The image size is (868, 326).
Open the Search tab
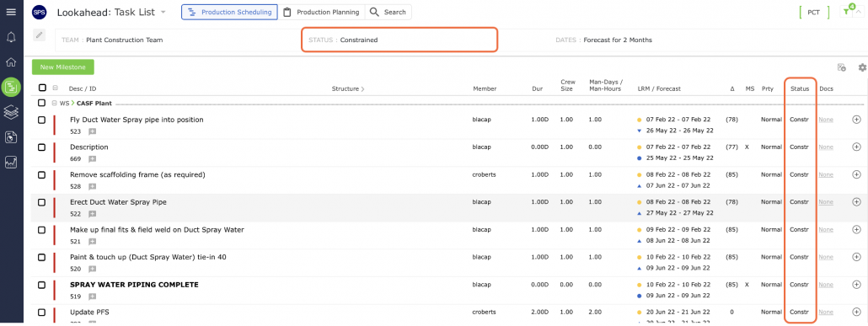tap(388, 12)
